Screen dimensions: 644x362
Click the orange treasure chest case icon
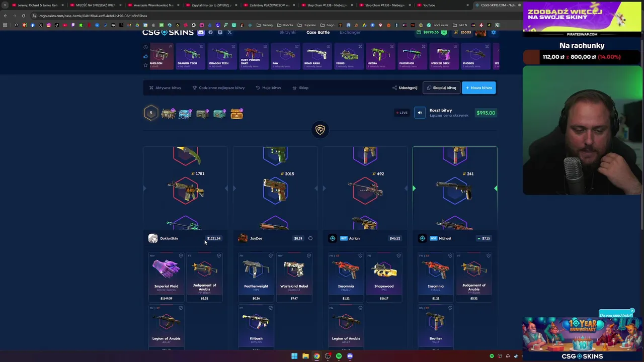coord(236,114)
